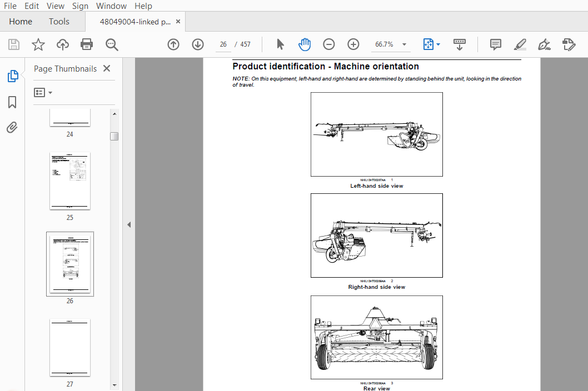The image size is (588, 391).
Task: Select the page 27 thumbnail
Action: [x=70, y=348]
